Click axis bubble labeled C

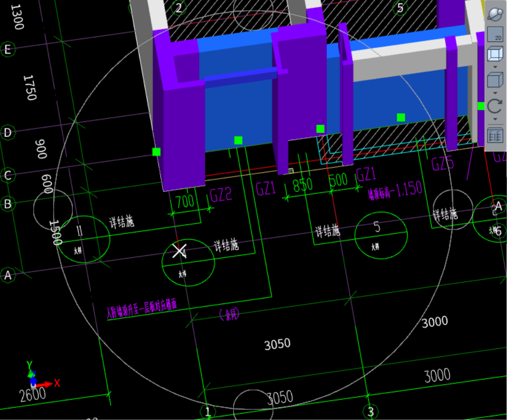click(7, 175)
